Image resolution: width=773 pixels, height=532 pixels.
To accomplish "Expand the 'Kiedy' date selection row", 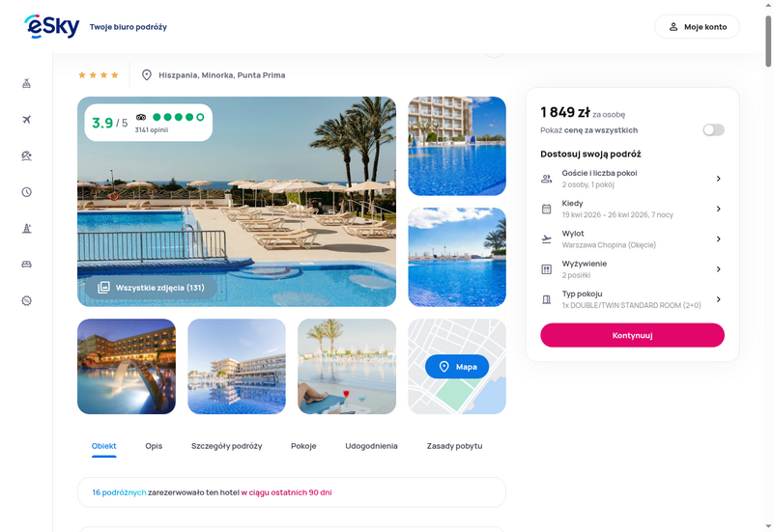I will [x=632, y=209].
